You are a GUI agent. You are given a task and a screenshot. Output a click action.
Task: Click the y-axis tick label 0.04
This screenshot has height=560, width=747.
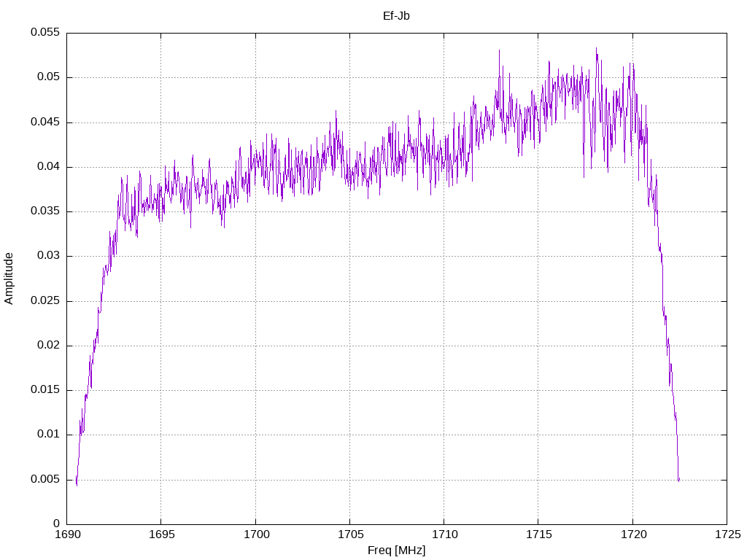pyautogui.click(x=49, y=167)
